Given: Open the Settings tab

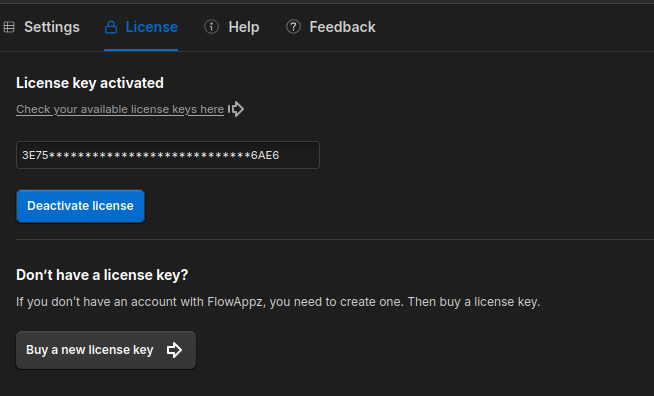Looking at the screenshot, I should click(x=52, y=27).
